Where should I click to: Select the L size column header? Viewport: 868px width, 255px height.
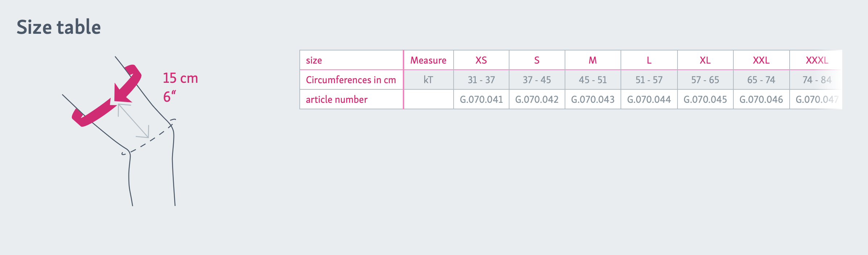(x=649, y=60)
